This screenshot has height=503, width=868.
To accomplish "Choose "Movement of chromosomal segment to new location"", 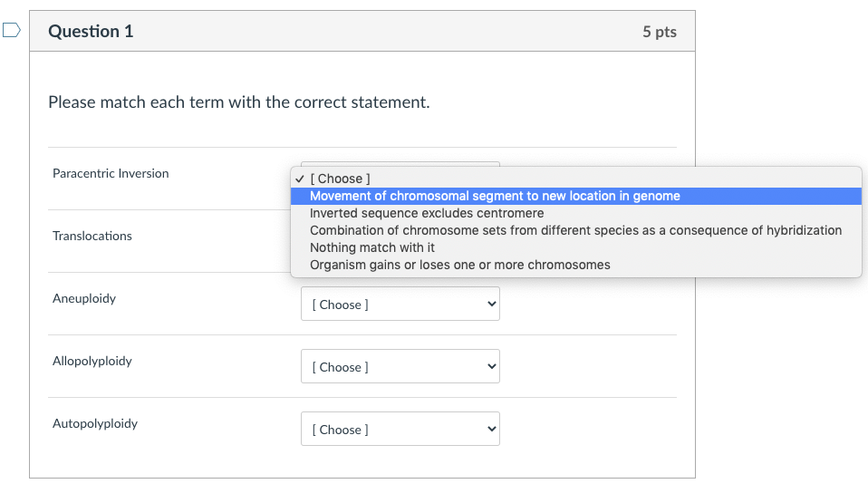I will pos(495,196).
